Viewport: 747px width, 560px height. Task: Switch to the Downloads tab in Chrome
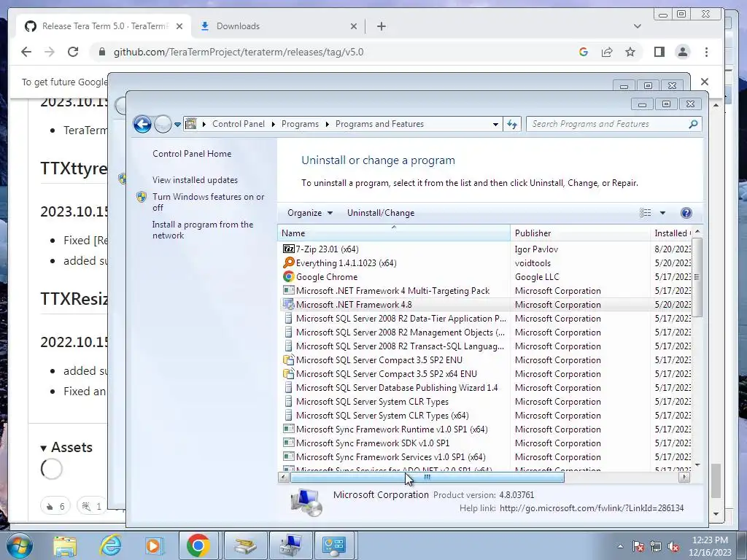tap(279, 26)
